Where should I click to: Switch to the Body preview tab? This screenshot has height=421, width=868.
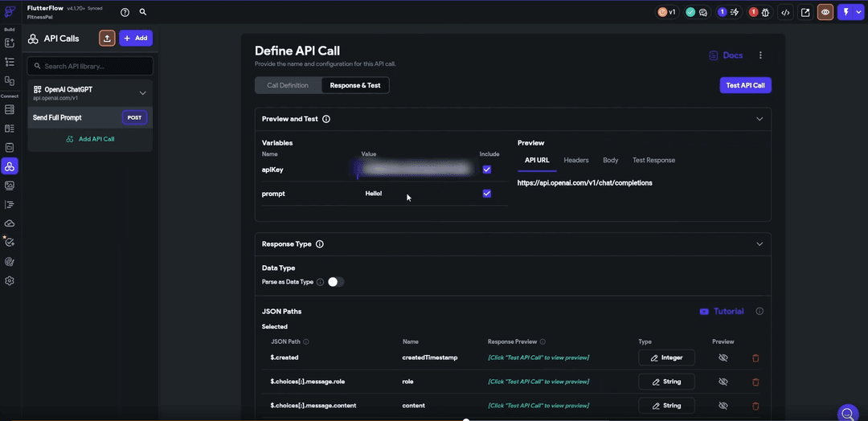click(x=611, y=160)
